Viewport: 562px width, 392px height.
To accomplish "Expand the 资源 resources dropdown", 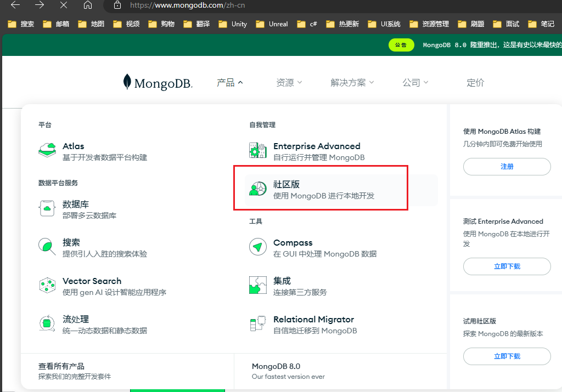I will (289, 83).
